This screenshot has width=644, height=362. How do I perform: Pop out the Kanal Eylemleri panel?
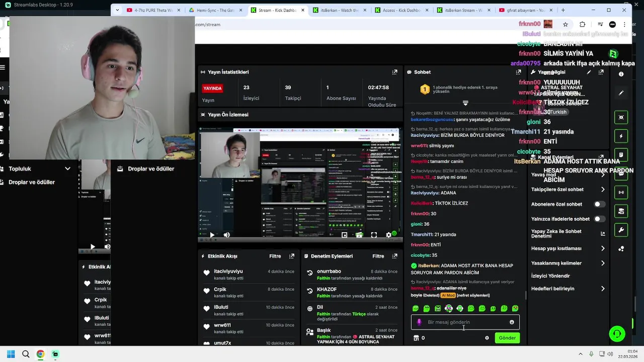[x=601, y=157]
